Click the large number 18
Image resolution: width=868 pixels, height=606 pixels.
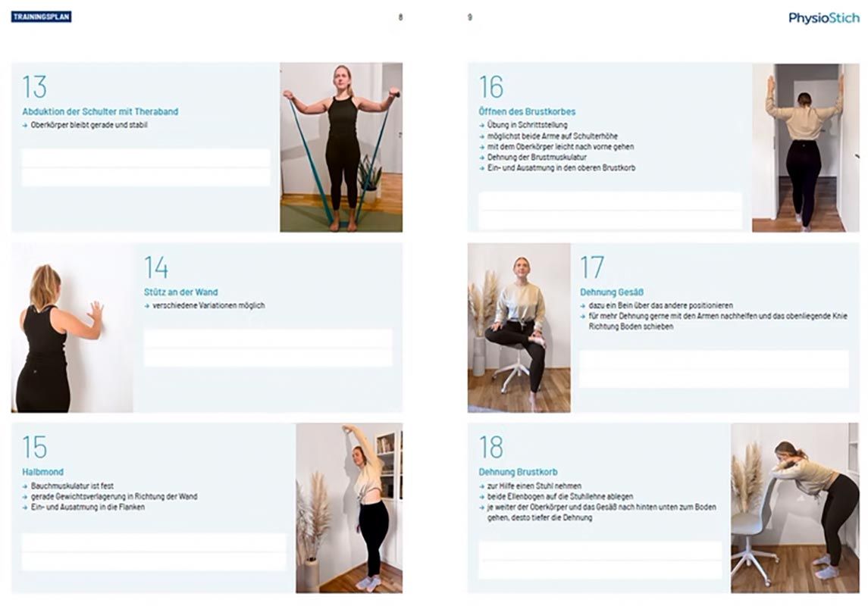(491, 447)
